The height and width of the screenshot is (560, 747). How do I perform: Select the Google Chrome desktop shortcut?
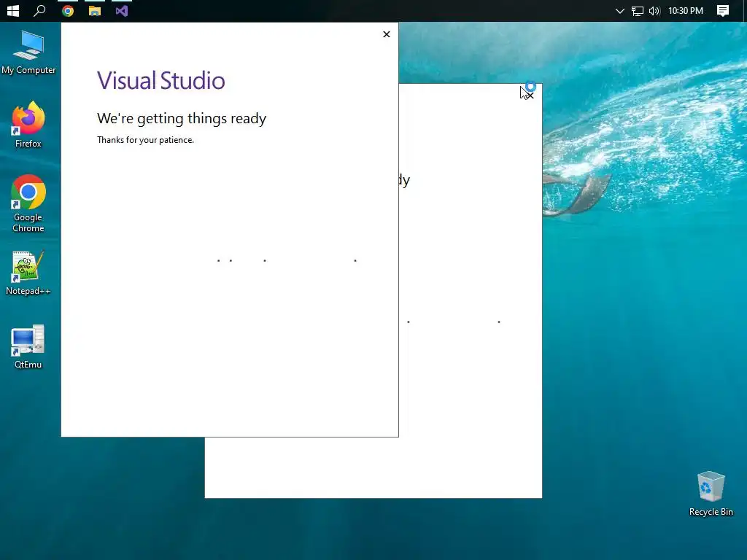[28, 204]
